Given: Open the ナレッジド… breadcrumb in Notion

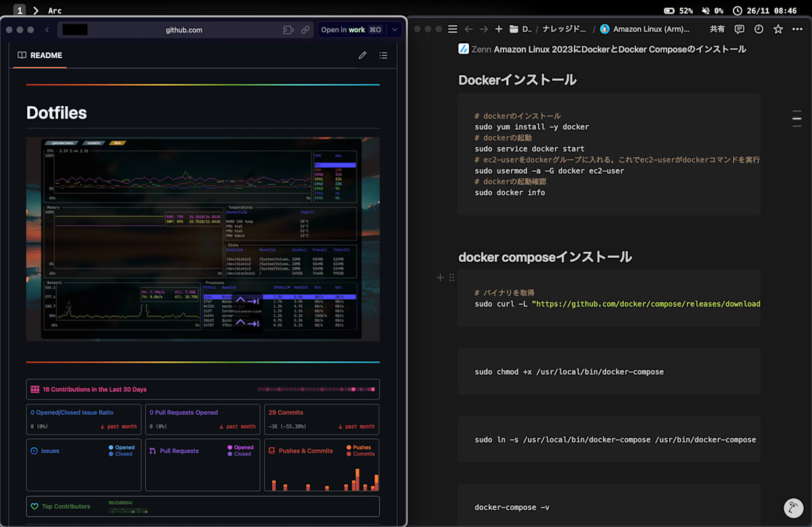Looking at the screenshot, I should click(x=566, y=29).
